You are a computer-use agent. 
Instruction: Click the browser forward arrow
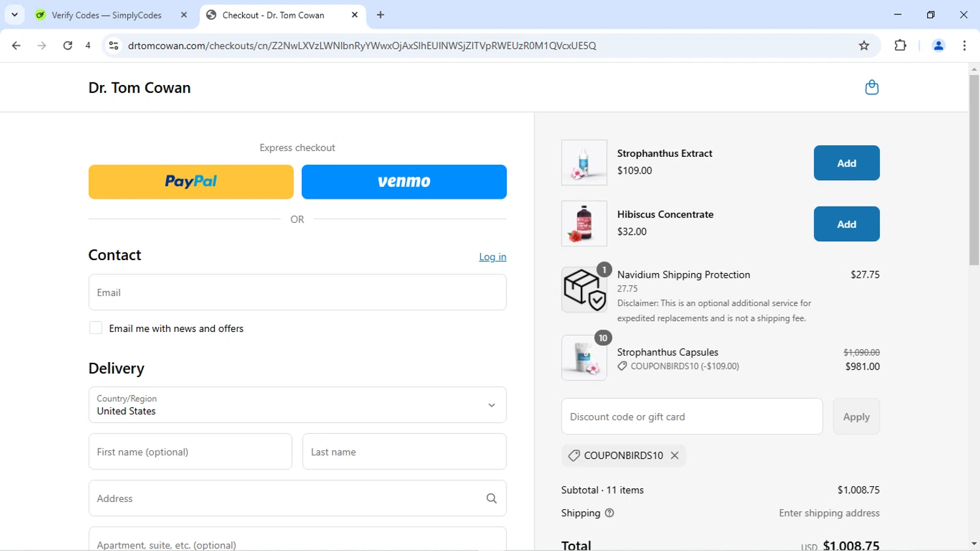(42, 46)
